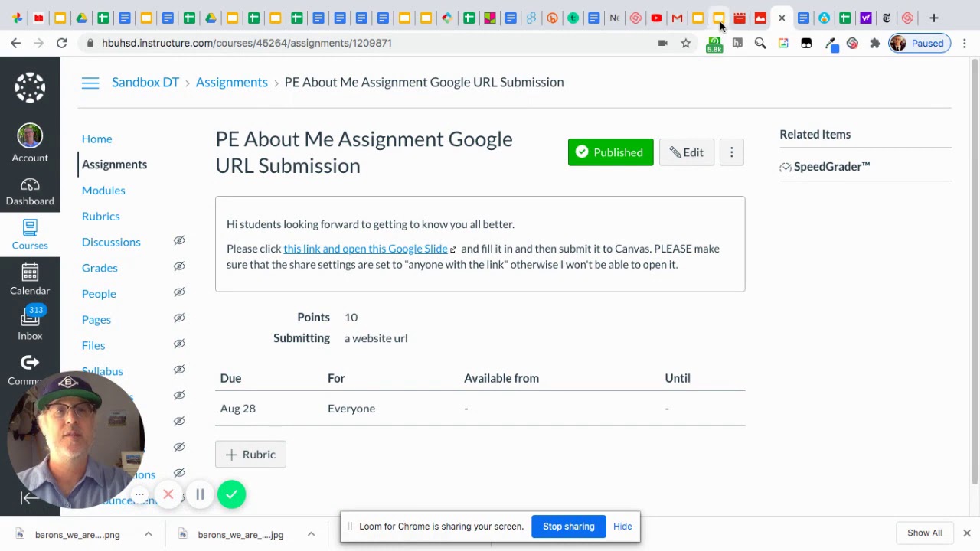The width and height of the screenshot is (980, 551).
Task: Expand options for barons_we_are jpg download
Action: coord(311,534)
